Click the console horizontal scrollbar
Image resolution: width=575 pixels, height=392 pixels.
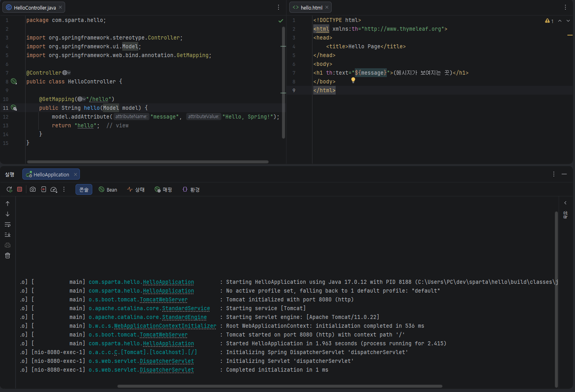point(280,386)
